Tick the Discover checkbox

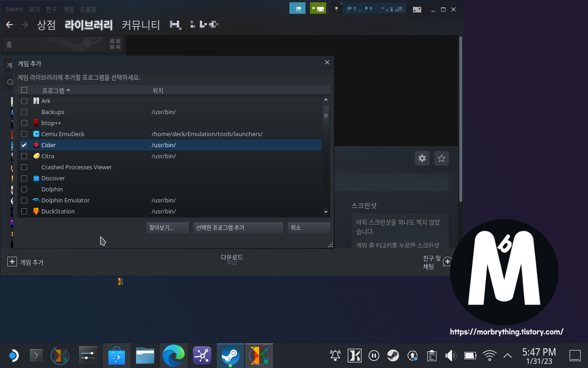tap(24, 178)
